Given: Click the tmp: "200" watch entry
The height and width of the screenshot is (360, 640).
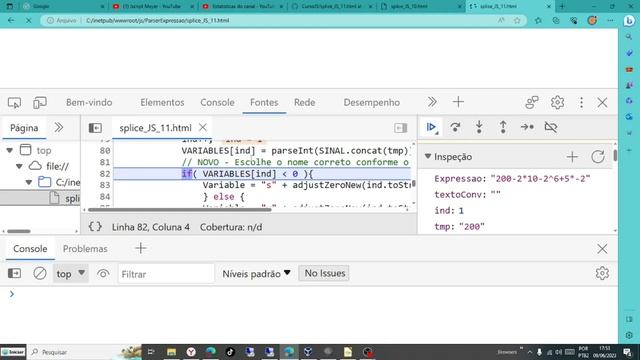Looking at the screenshot, I should (x=459, y=227).
